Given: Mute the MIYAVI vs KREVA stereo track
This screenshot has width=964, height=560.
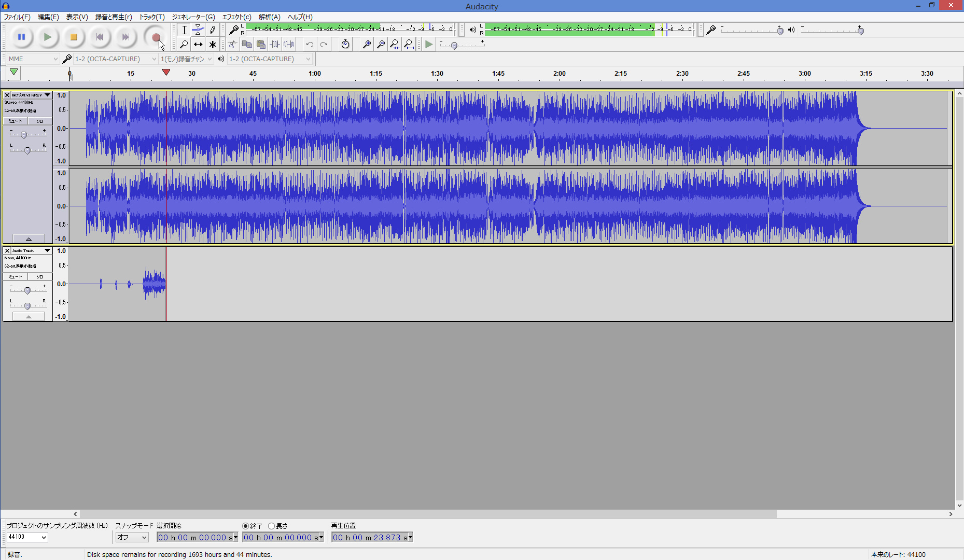Looking at the screenshot, I should (x=16, y=121).
